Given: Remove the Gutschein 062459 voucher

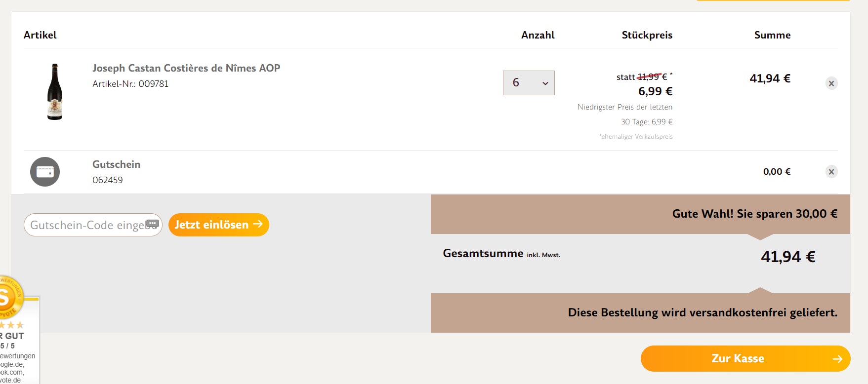Looking at the screenshot, I should (831, 172).
